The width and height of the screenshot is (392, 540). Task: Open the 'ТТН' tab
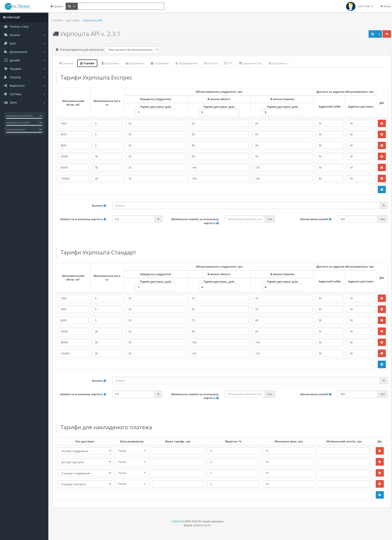click(228, 63)
